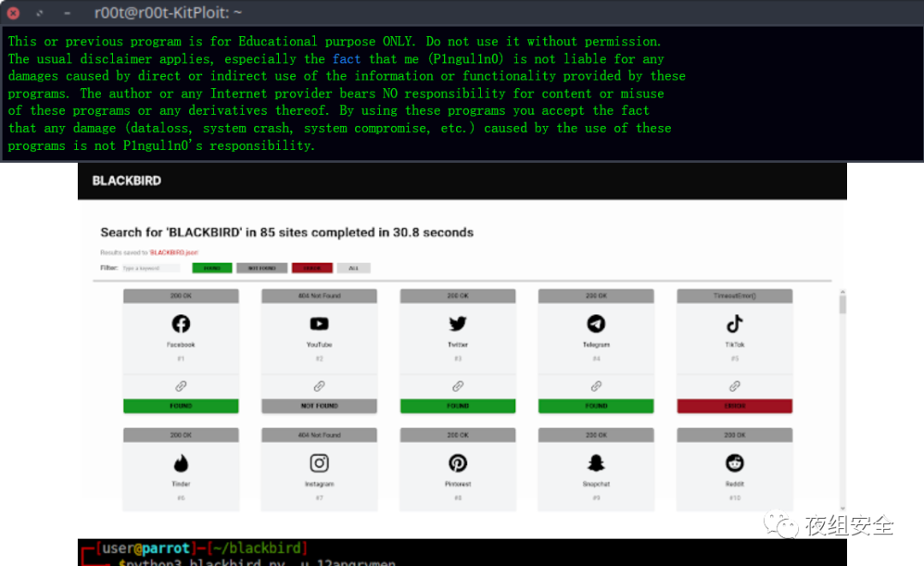
Task: Click the FOUND status bar on Telegram card
Action: pyautogui.click(x=596, y=406)
